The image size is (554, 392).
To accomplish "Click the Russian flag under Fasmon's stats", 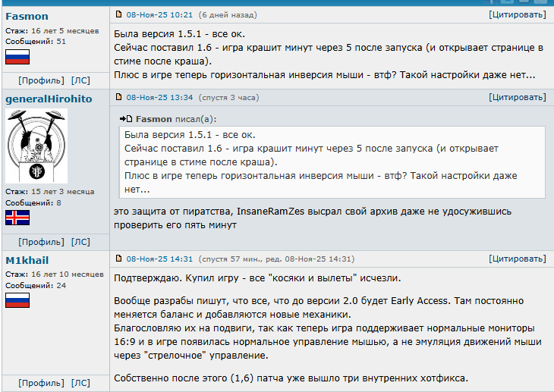I will (17, 57).
